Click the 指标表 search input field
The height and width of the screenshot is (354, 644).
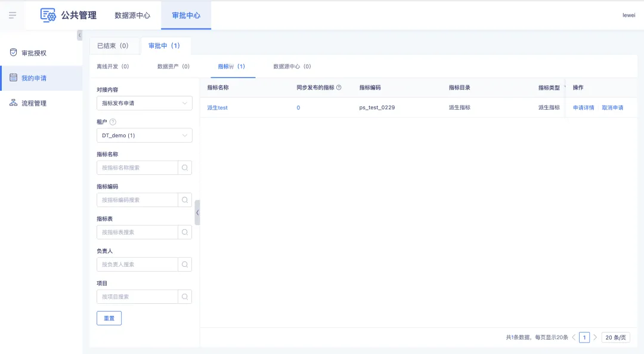[137, 232]
